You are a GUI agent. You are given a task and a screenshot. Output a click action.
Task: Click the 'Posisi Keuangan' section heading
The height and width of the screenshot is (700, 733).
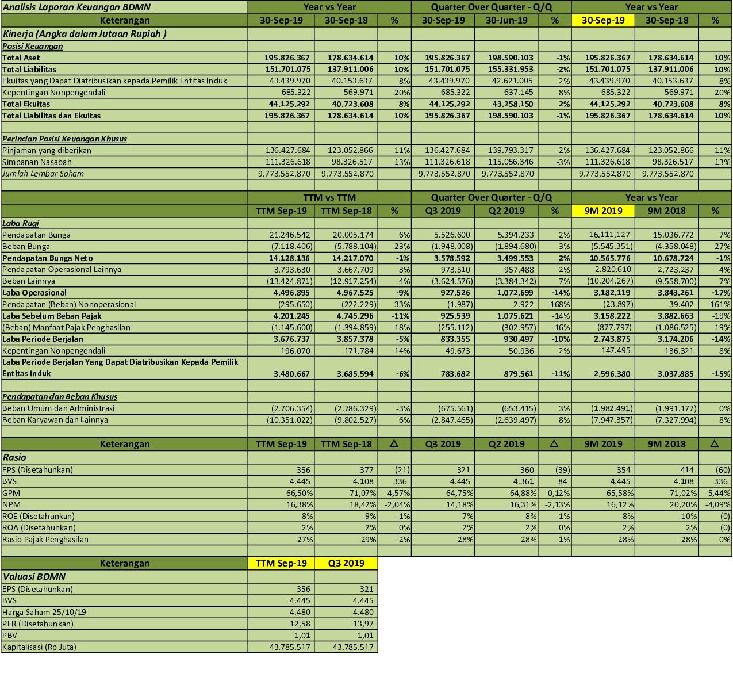click(33, 46)
